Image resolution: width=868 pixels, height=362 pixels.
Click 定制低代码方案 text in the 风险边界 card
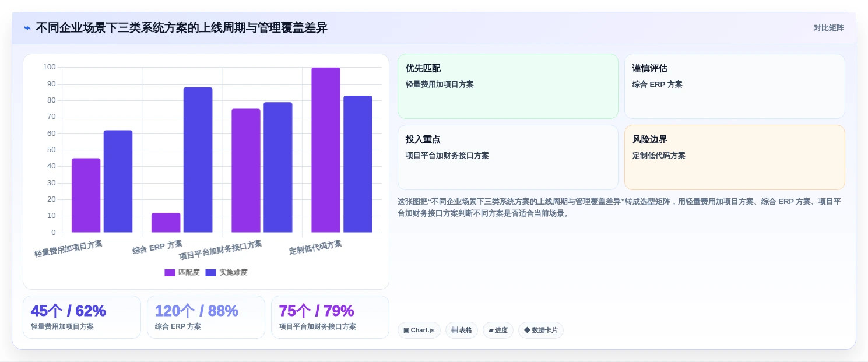pos(659,156)
